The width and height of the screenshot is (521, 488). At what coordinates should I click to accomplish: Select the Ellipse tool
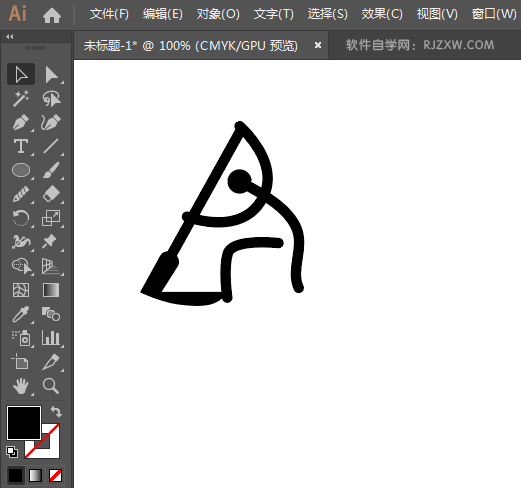click(21, 170)
